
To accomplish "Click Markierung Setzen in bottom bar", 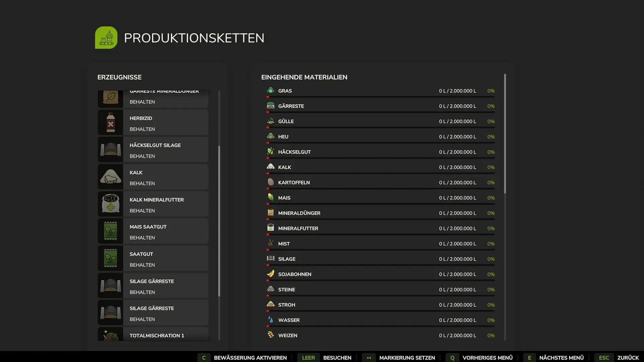I will coord(407,358).
